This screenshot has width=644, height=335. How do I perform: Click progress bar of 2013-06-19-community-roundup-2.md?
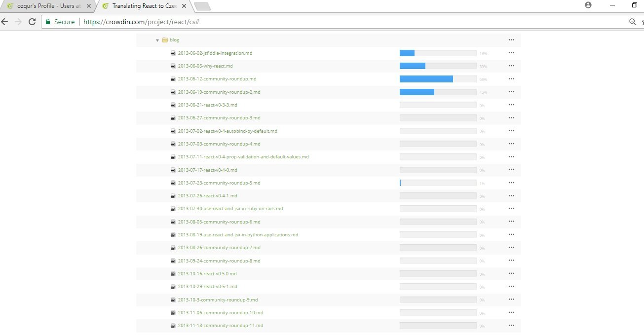438,92
